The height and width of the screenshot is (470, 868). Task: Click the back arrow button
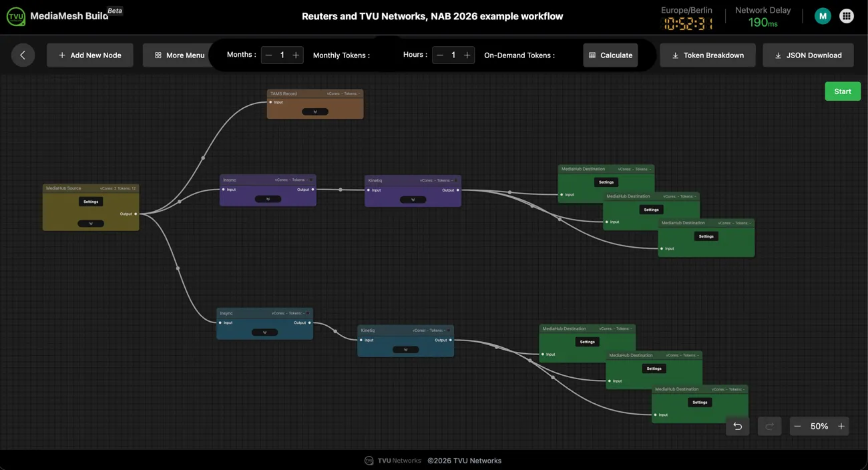tap(23, 55)
